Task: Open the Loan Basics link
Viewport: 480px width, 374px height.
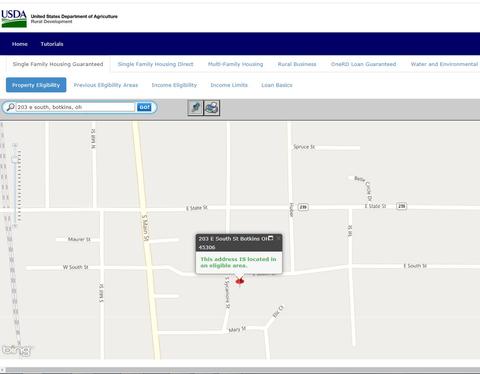Action: (277, 85)
